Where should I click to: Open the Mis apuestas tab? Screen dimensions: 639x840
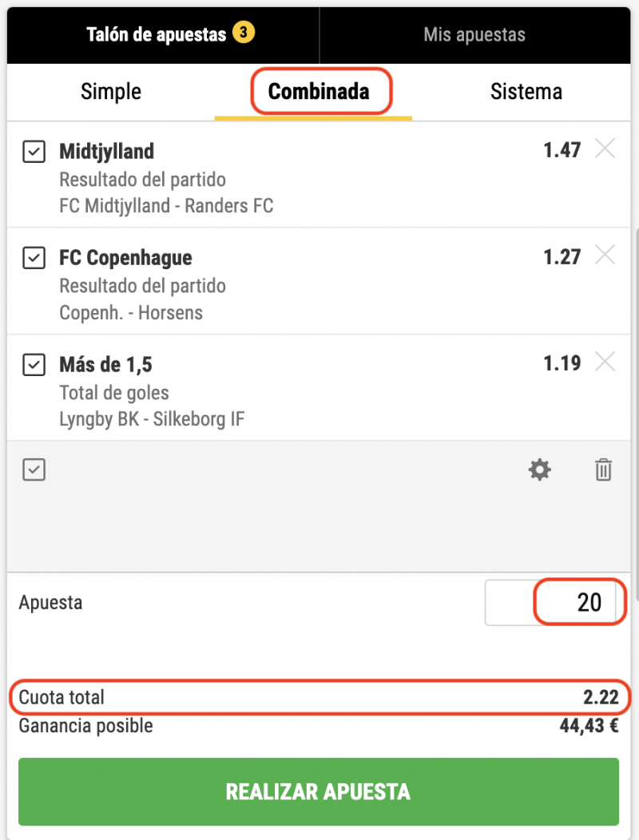pos(474,35)
